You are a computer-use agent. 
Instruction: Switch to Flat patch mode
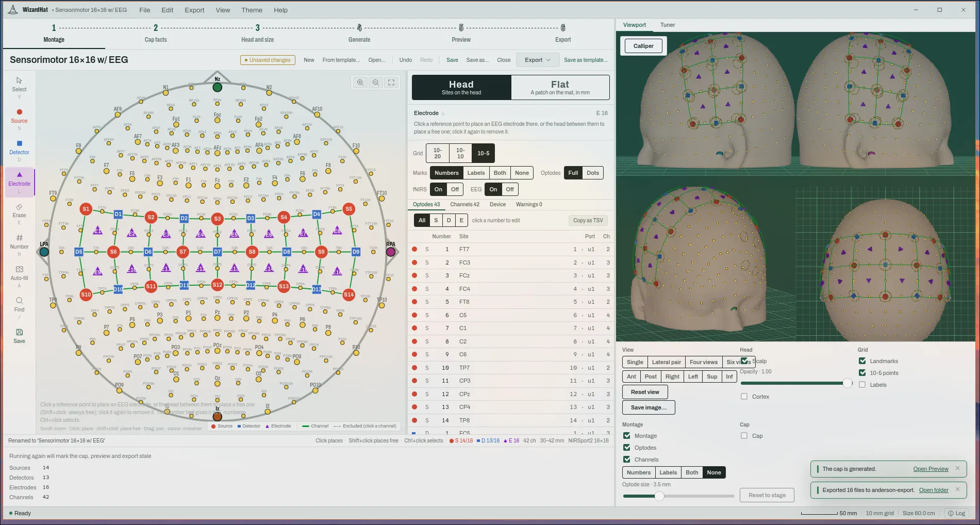(560, 88)
